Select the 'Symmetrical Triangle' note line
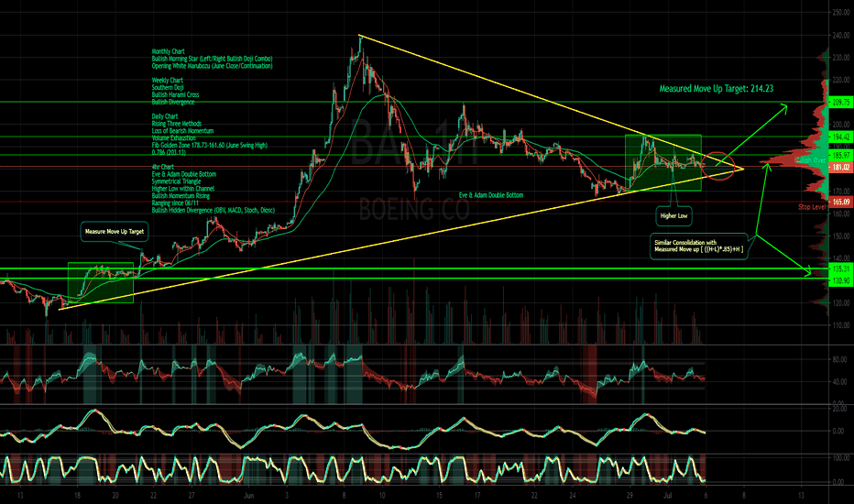Screen dimensions: 854x504 [177, 181]
